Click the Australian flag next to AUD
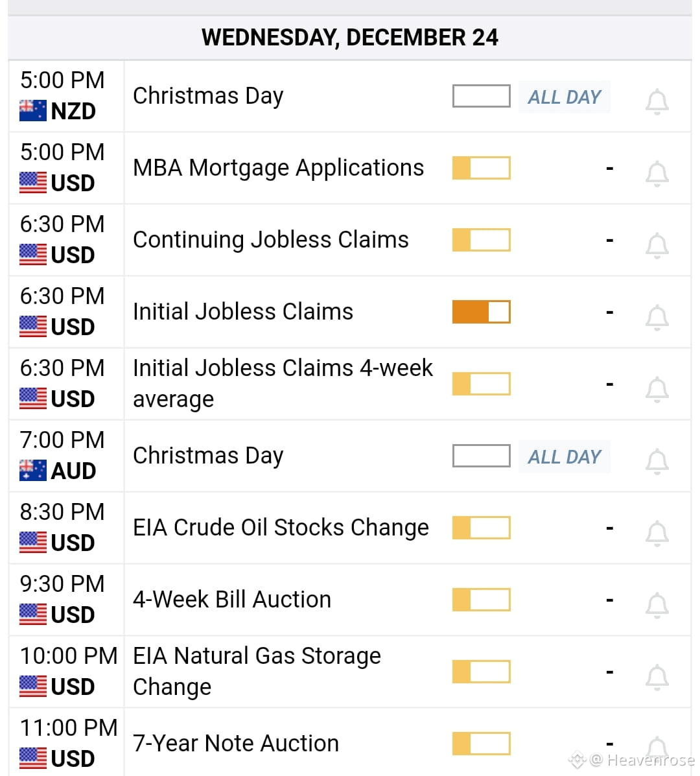The width and height of the screenshot is (700, 776). click(33, 471)
